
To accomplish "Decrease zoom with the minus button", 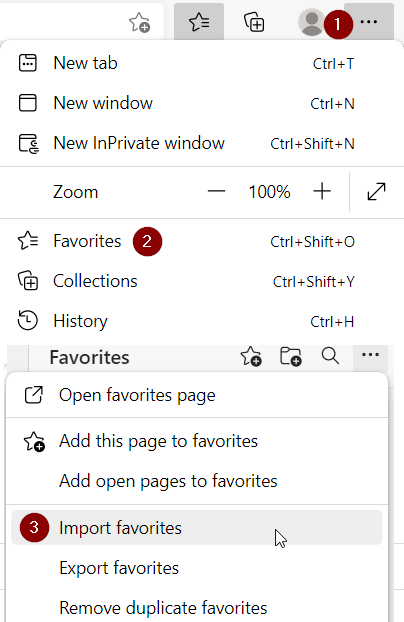I will [x=216, y=192].
